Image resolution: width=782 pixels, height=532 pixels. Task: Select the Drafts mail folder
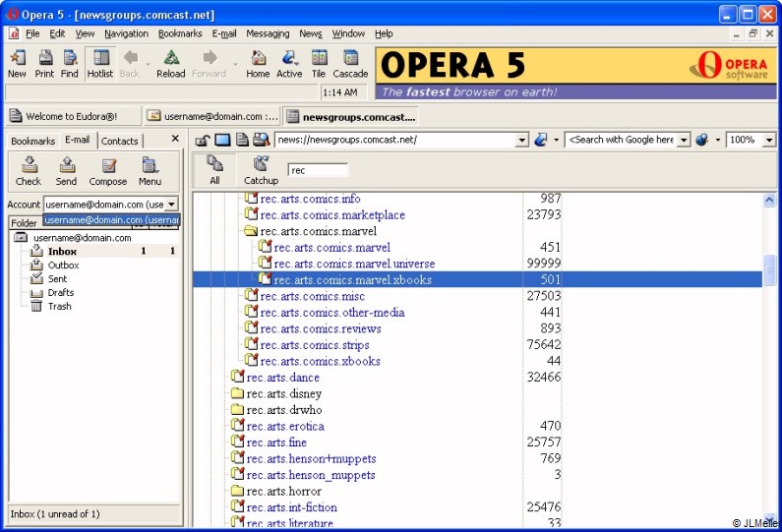pyautogui.click(x=61, y=293)
